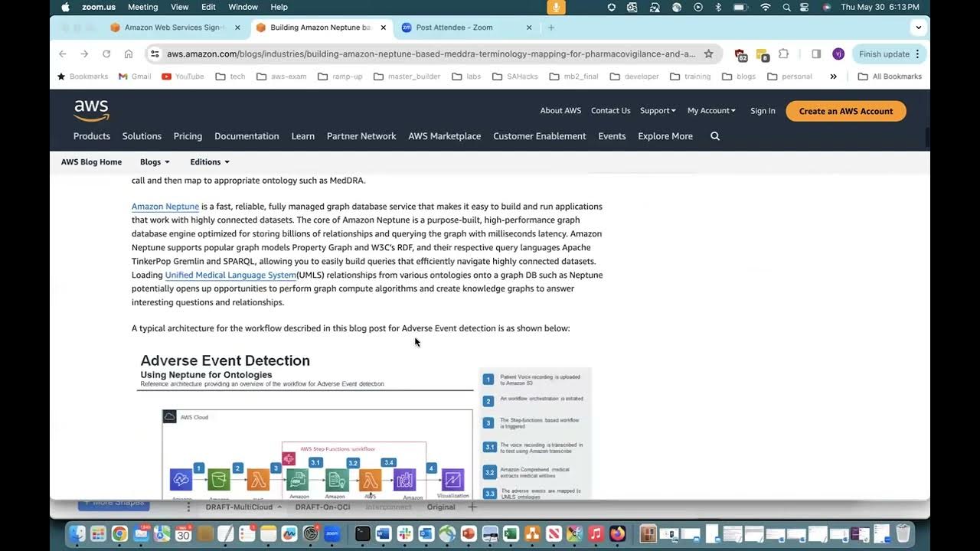Open macOS Spotlight search
The height and width of the screenshot is (551, 980).
tap(787, 7)
